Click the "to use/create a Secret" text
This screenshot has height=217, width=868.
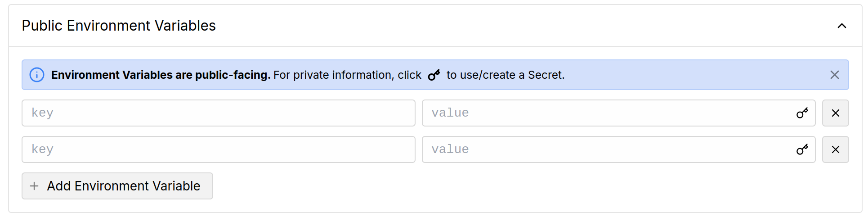505,75
